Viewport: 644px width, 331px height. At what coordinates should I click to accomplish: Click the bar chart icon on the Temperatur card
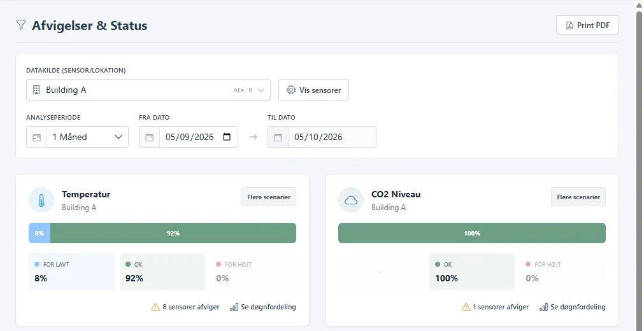pos(234,307)
